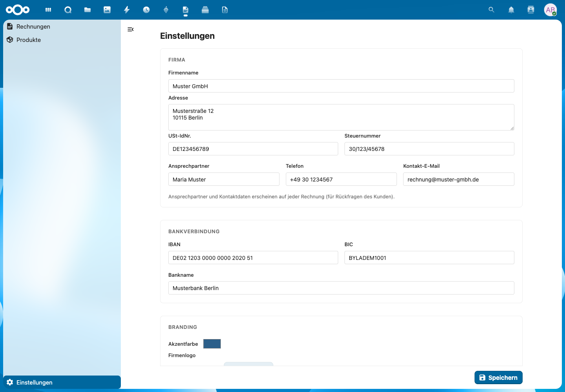Image resolution: width=565 pixels, height=392 pixels.
Task: Click the Akzentfarbe label
Action: [183, 344]
